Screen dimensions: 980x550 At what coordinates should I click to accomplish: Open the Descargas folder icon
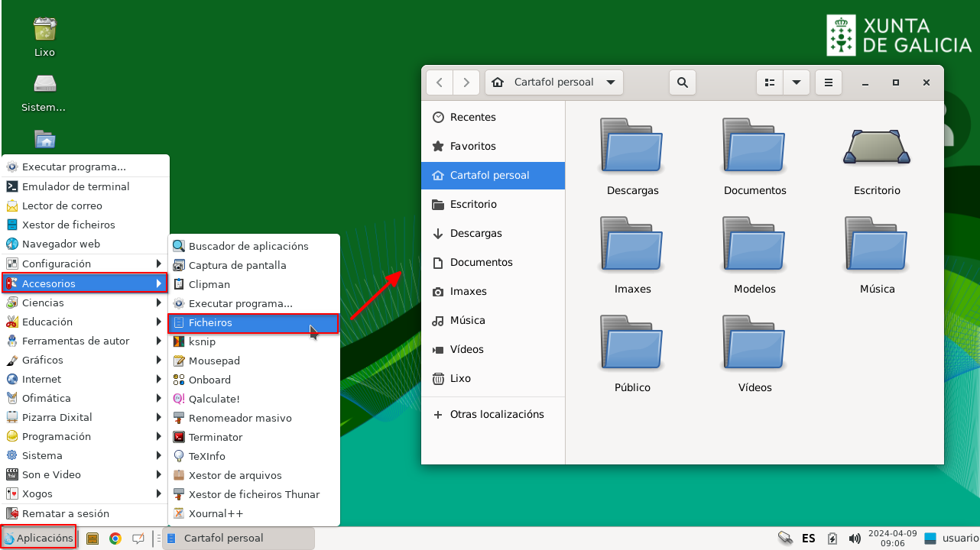tap(632, 145)
